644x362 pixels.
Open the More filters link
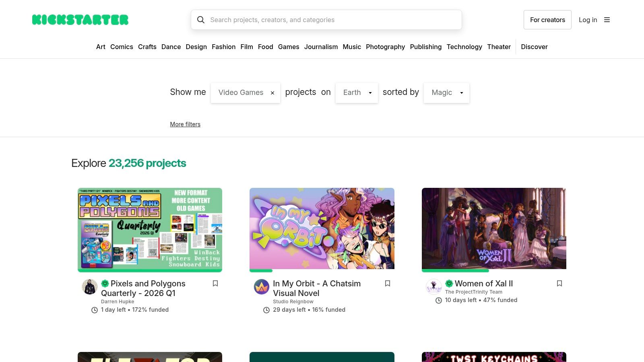[185, 124]
